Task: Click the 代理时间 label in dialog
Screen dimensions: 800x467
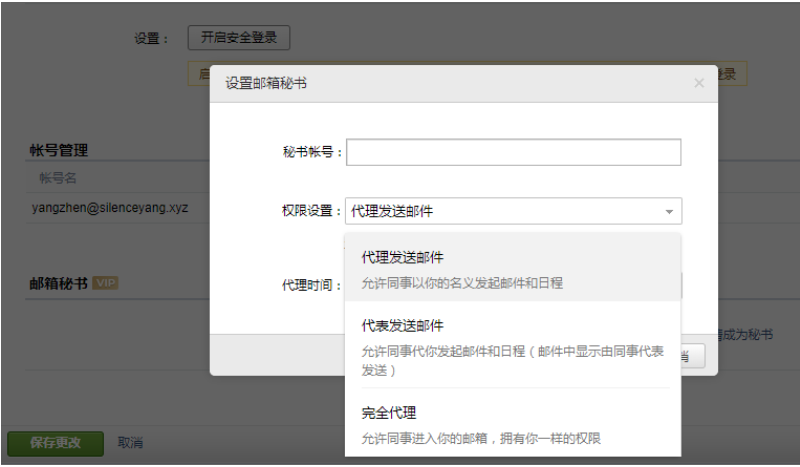Action: click(x=311, y=285)
